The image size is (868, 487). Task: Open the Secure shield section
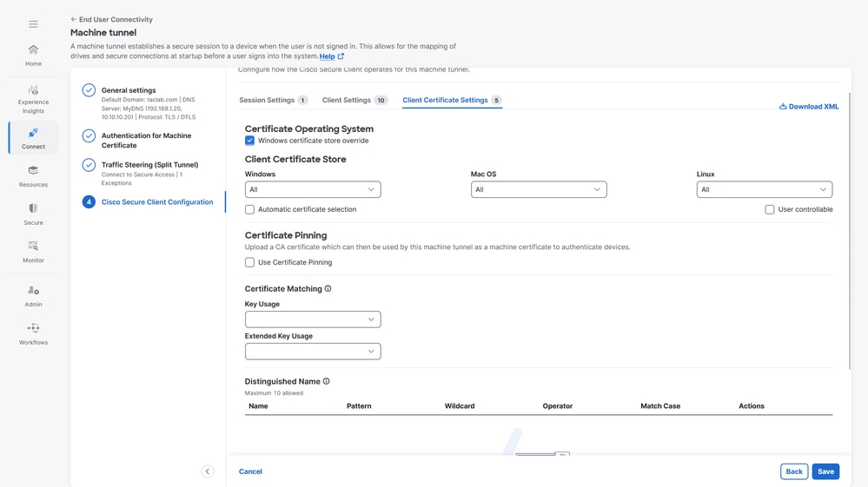pyautogui.click(x=33, y=214)
